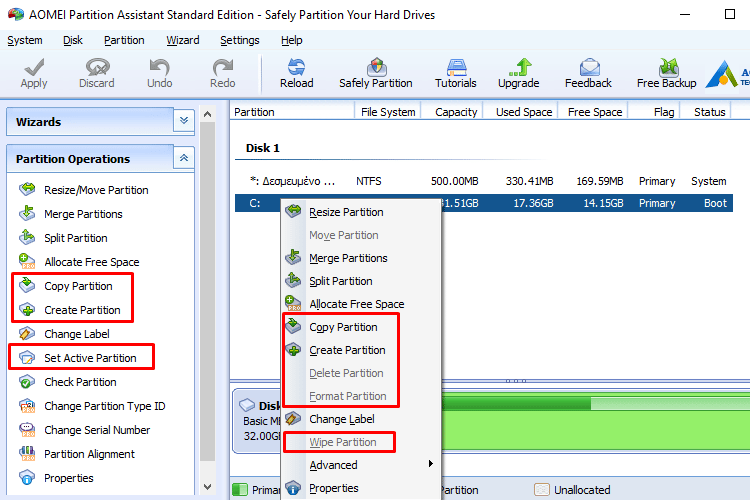Click Resize/Move Partition icon in sidebar
750x500 pixels.
pyautogui.click(x=27, y=189)
